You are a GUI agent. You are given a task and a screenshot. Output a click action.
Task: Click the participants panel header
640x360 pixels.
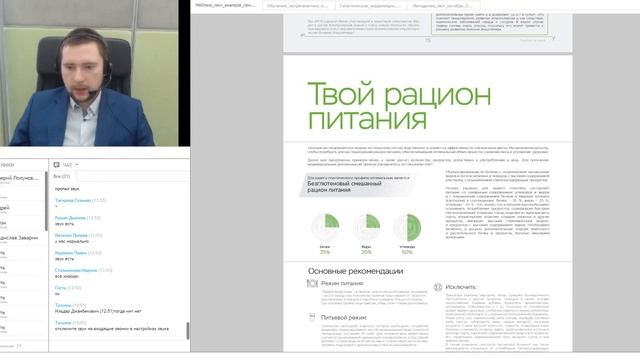pyautogui.click(x=23, y=165)
